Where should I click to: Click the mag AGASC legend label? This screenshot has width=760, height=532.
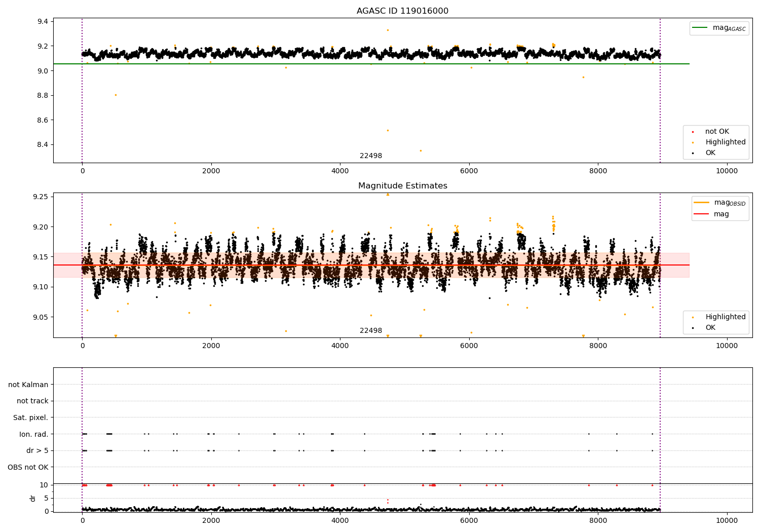(729, 28)
